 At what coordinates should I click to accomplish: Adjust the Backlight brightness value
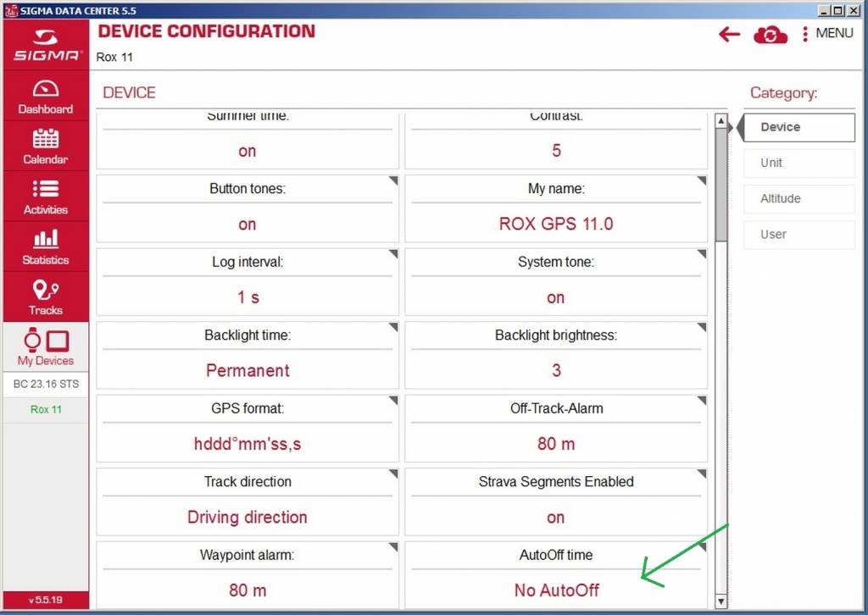[x=555, y=371]
